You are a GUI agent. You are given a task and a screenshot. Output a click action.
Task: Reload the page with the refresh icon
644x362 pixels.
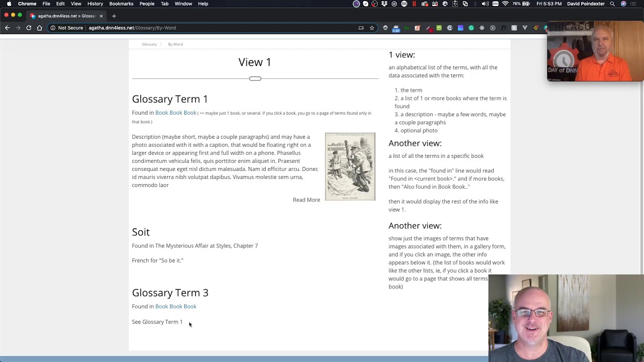[29, 28]
